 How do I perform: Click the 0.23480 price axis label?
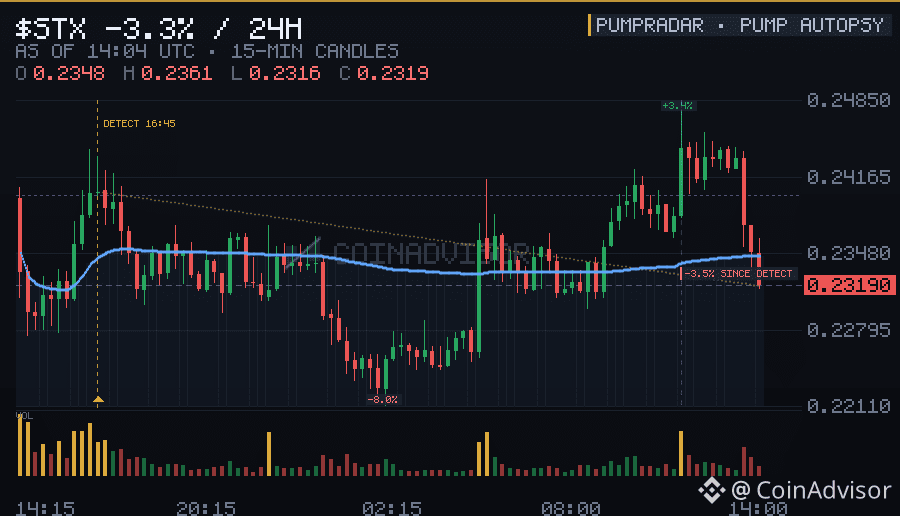coord(848,253)
